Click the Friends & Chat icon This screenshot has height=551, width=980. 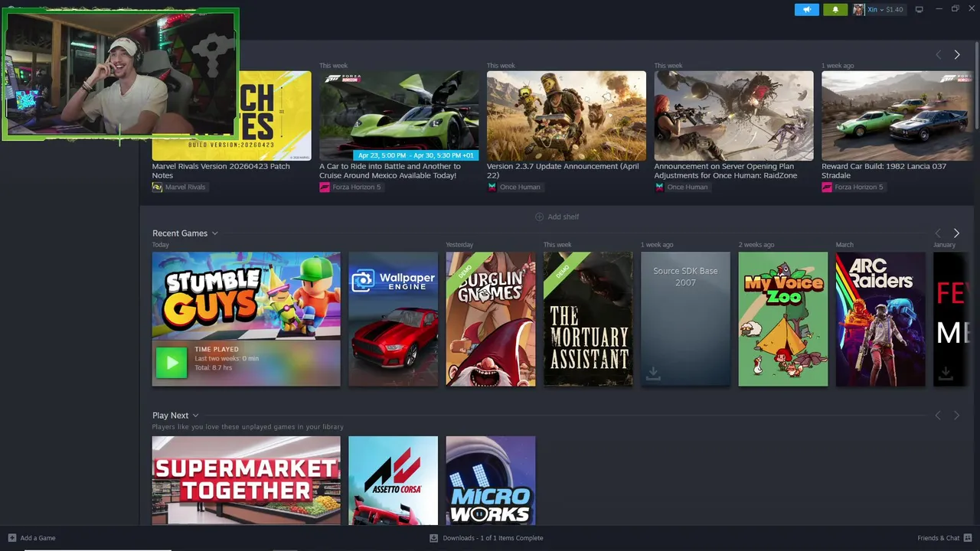coord(967,538)
